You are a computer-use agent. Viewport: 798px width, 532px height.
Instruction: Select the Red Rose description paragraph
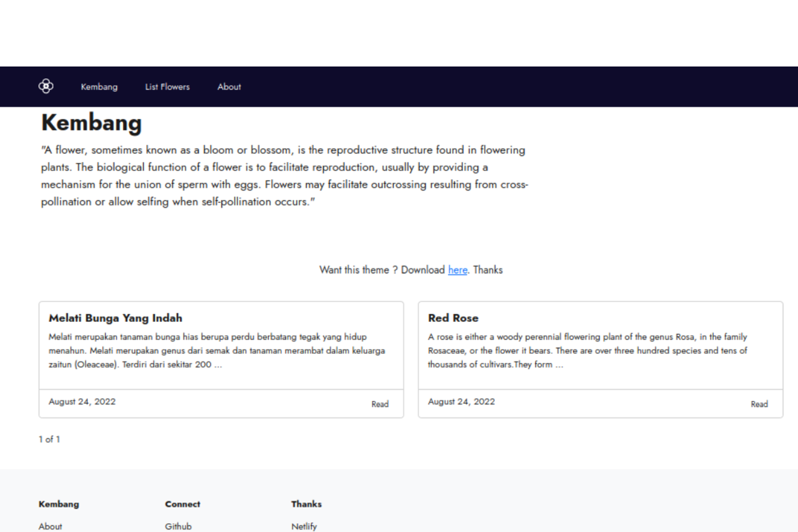coord(588,351)
